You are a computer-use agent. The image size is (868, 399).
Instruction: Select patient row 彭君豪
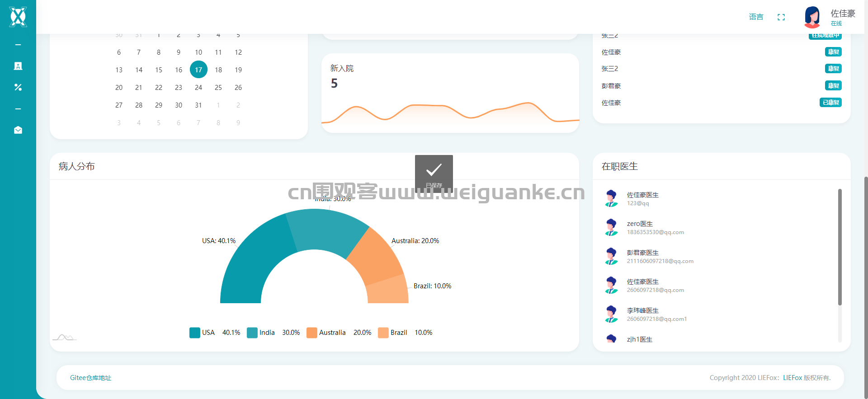click(722, 86)
